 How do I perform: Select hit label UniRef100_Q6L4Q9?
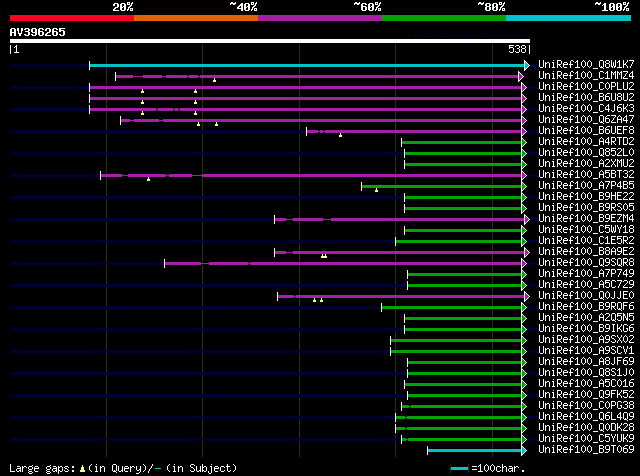[x=586, y=417]
